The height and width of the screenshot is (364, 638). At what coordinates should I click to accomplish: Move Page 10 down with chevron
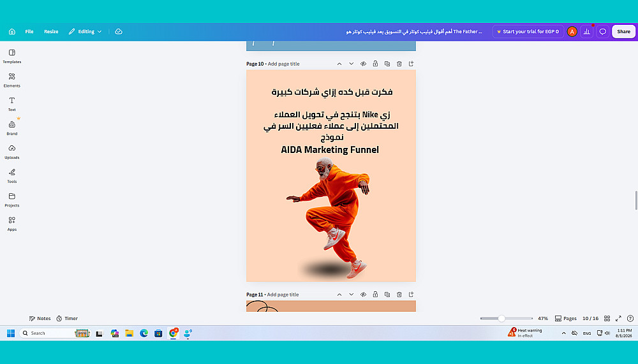(x=351, y=64)
